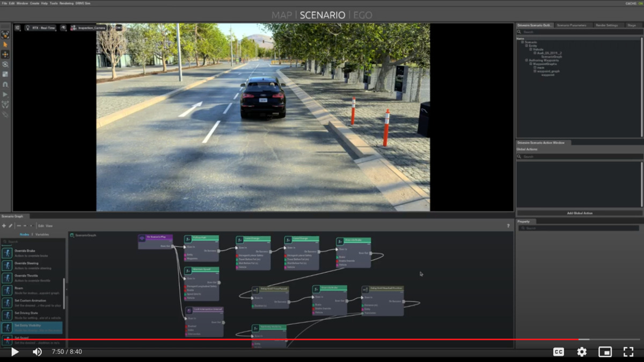Image resolution: width=644 pixels, height=362 pixels.
Task: Open YouTube settings gear
Action: (x=582, y=352)
